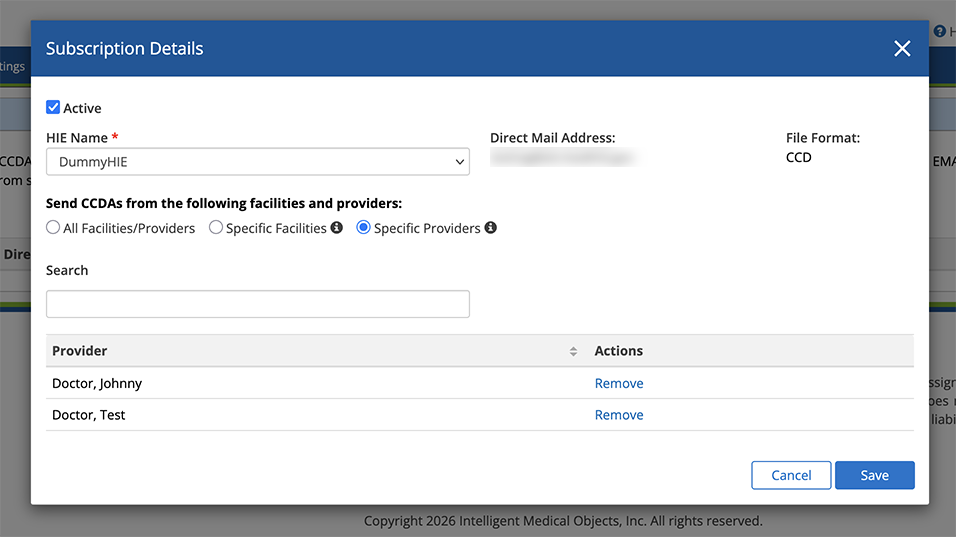Click the Actions column header

click(x=619, y=351)
